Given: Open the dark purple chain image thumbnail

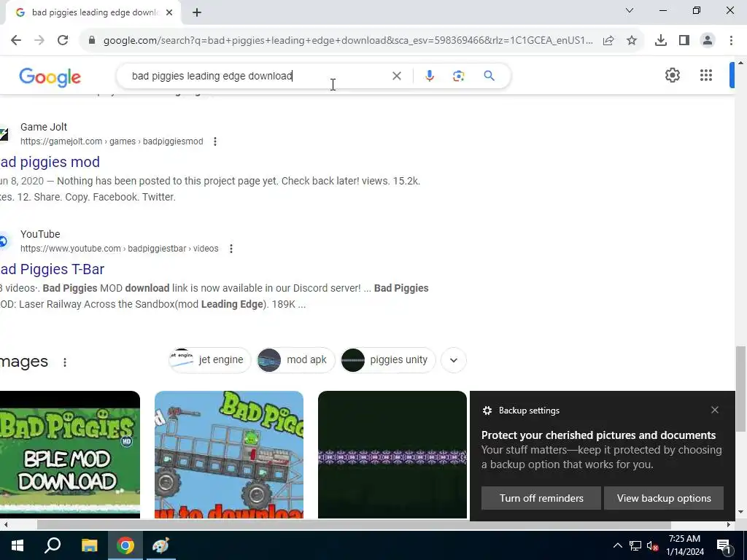Looking at the screenshot, I should point(392,454).
